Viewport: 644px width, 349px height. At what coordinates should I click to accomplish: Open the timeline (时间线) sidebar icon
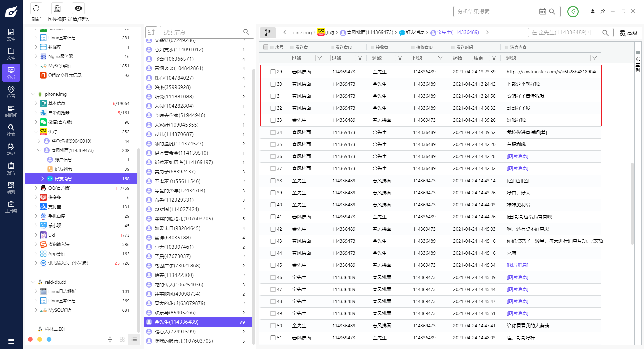point(11,111)
